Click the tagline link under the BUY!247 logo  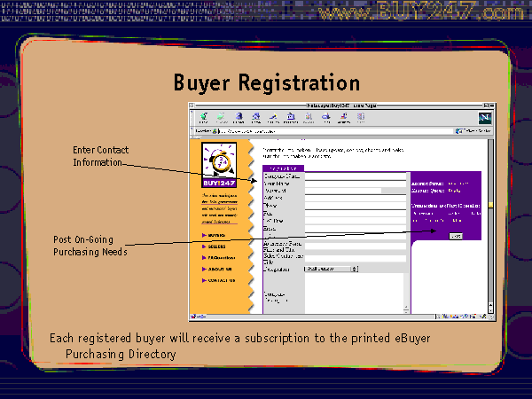[x=219, y=208]
